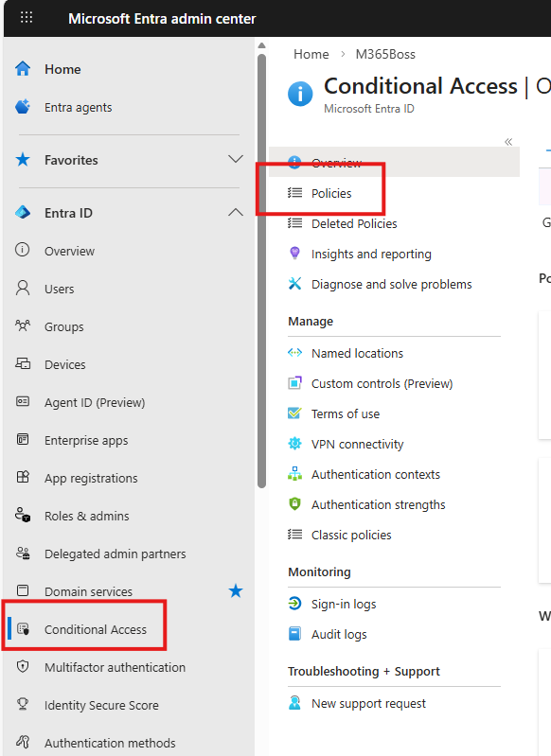Collapse the Conditional Access menu with double chevron

508,142
